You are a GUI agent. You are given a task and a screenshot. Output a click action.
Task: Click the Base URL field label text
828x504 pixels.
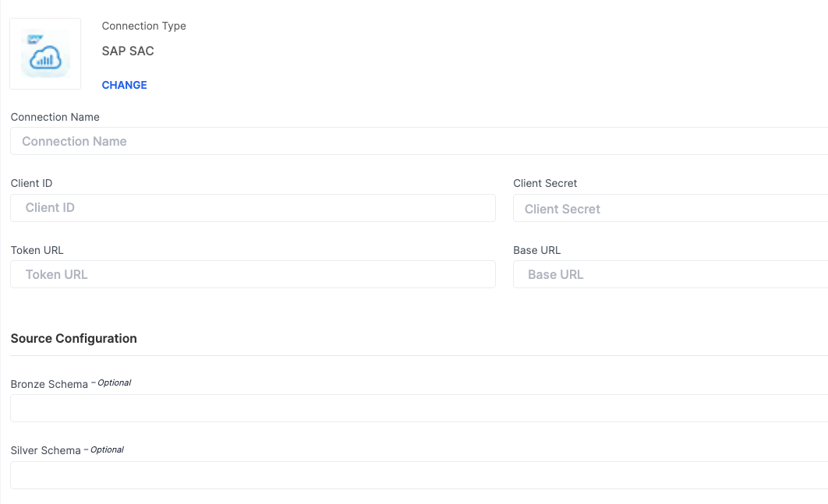click(x=536, y=250)
